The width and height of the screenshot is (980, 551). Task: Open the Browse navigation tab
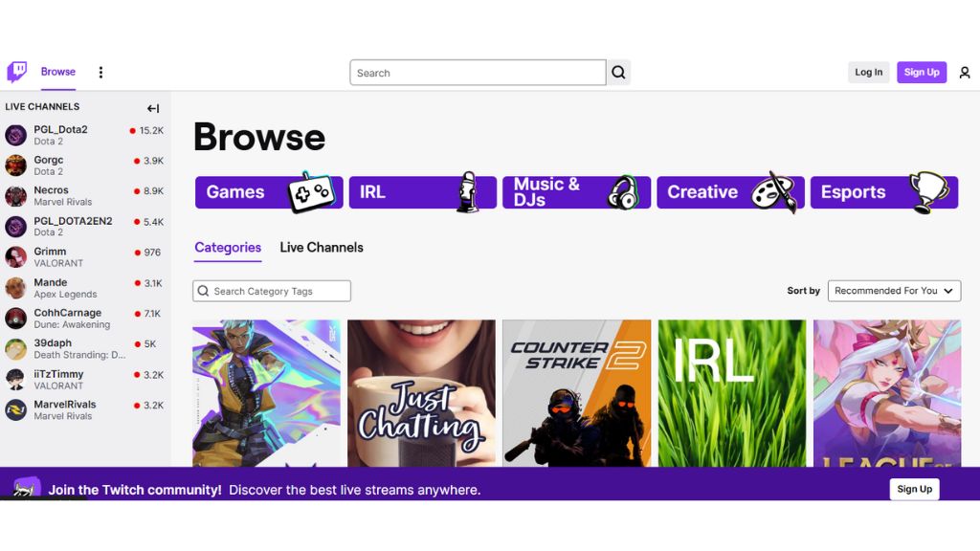58,72
